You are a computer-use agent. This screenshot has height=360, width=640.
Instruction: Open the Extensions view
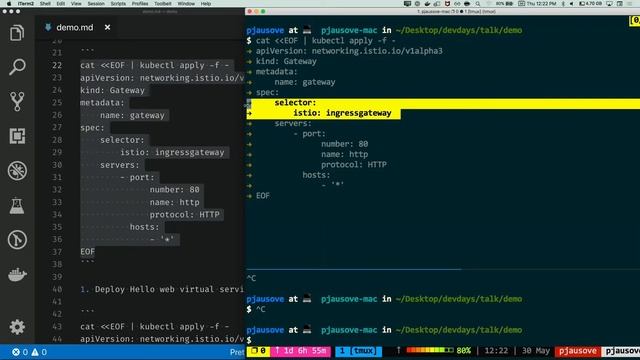(17, 136)
